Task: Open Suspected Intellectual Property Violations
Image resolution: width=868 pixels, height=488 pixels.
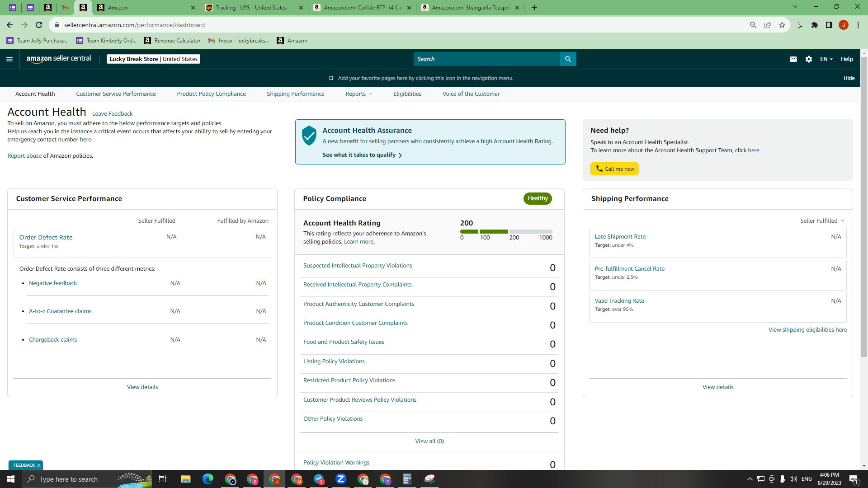Action: 358,266
